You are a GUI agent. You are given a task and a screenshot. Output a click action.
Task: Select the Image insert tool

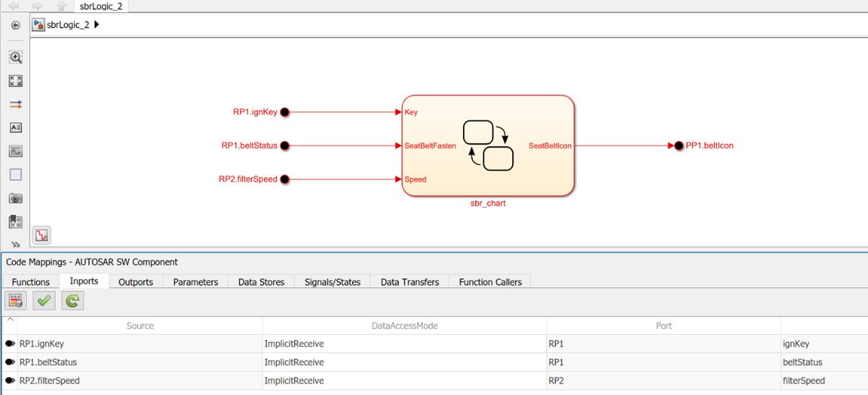pyautogui.click(x=15, y=151)
